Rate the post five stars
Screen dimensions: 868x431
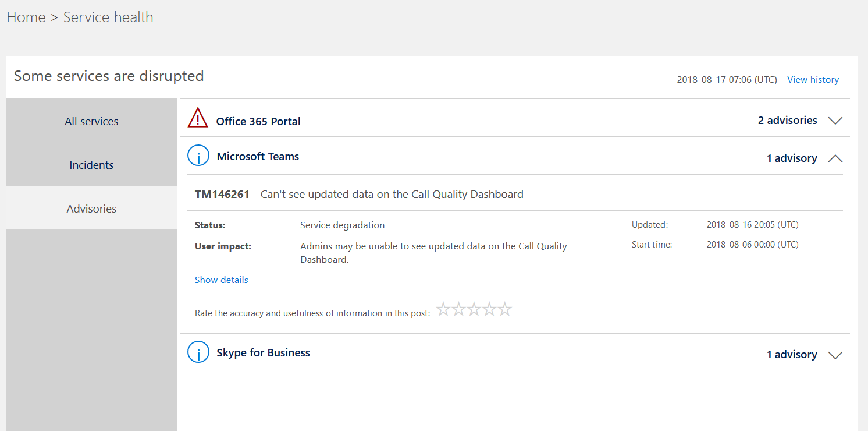point(505,309)
